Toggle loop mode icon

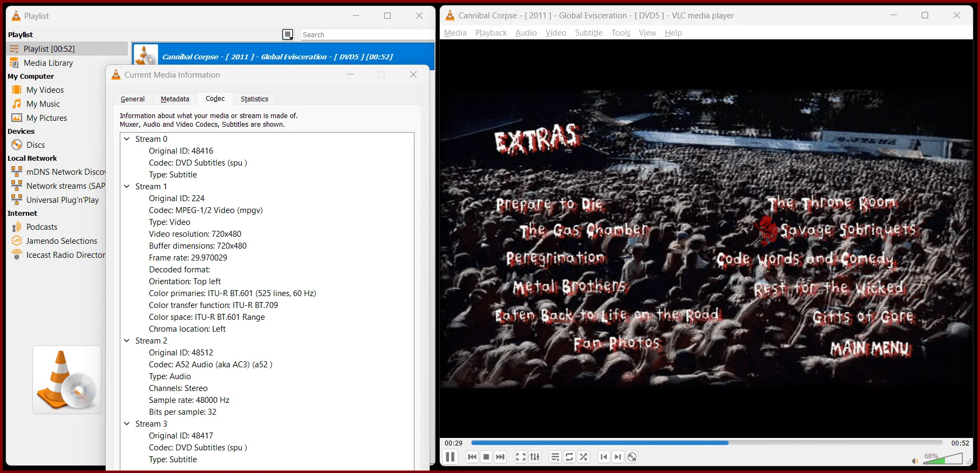click(569, 457)
